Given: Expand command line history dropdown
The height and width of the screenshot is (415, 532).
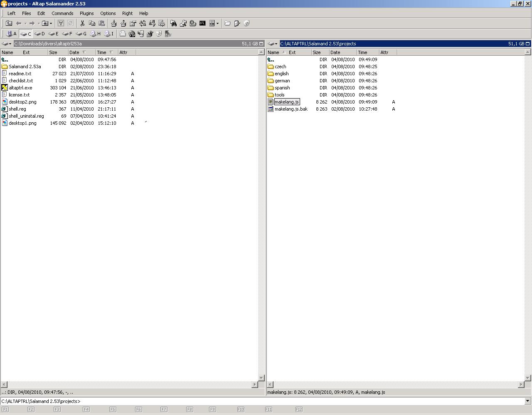Looking at the screenshot, I should 527,401.
